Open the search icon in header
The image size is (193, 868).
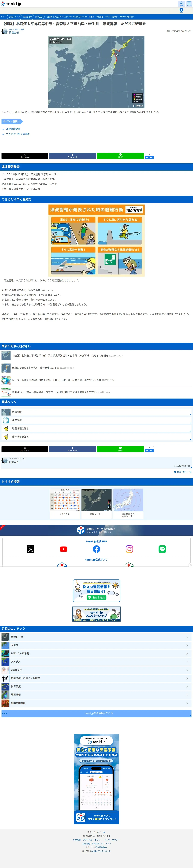pyautogui.click(x=181, y=4)
